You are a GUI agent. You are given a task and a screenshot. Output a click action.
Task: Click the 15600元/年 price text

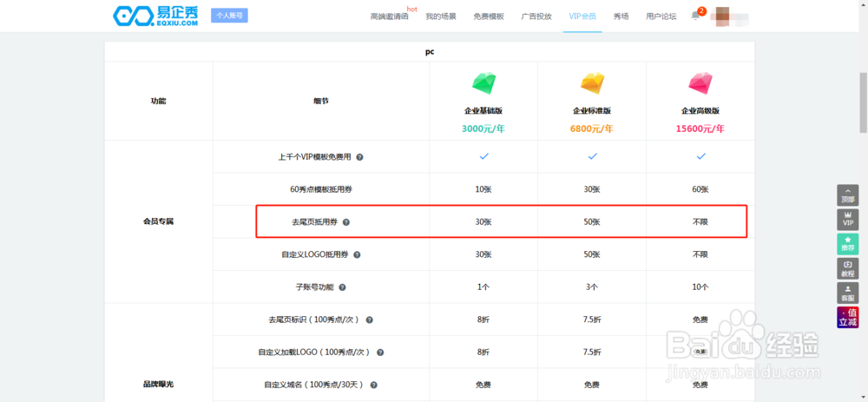(x=700, y=129)
